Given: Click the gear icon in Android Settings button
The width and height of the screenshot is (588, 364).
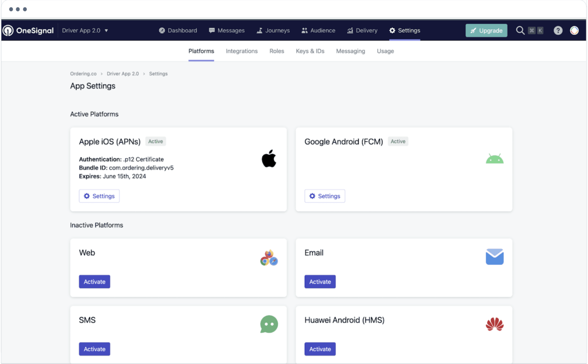Looking at the screenshot, I should 312,196.
